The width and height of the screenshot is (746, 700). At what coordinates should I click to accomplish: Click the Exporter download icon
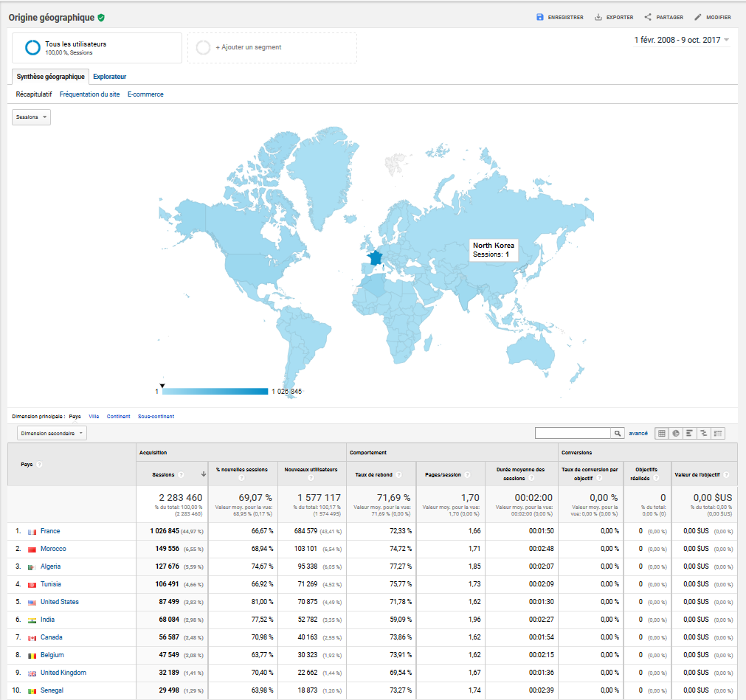pyautogui.click(x=598, y=17)
